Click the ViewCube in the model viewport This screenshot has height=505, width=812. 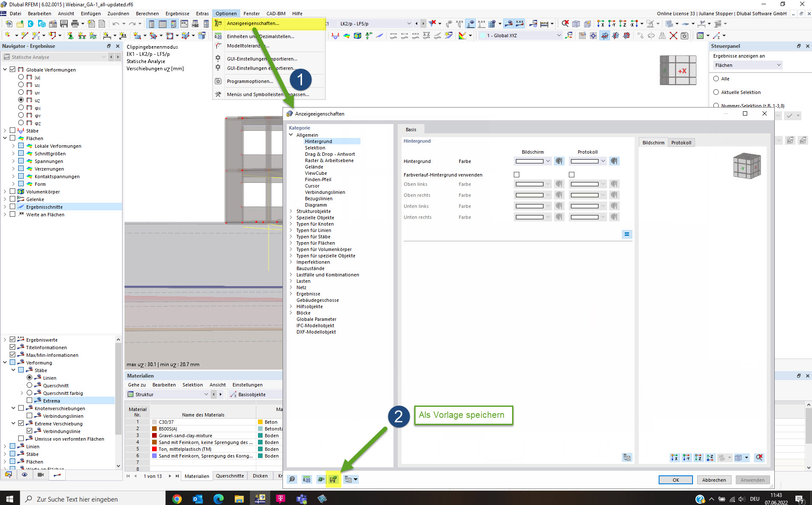click(678, 70)
